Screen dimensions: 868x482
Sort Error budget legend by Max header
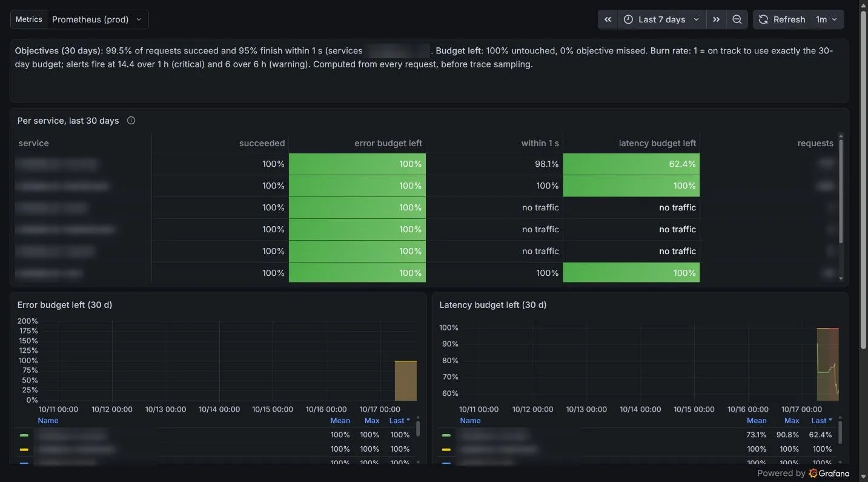(x=372, y=421)
